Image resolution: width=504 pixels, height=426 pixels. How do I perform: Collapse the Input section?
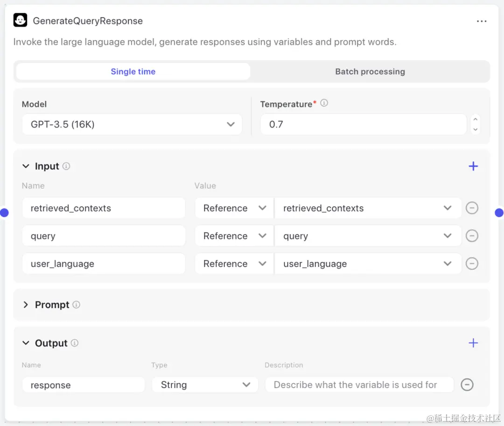[26, 166]
